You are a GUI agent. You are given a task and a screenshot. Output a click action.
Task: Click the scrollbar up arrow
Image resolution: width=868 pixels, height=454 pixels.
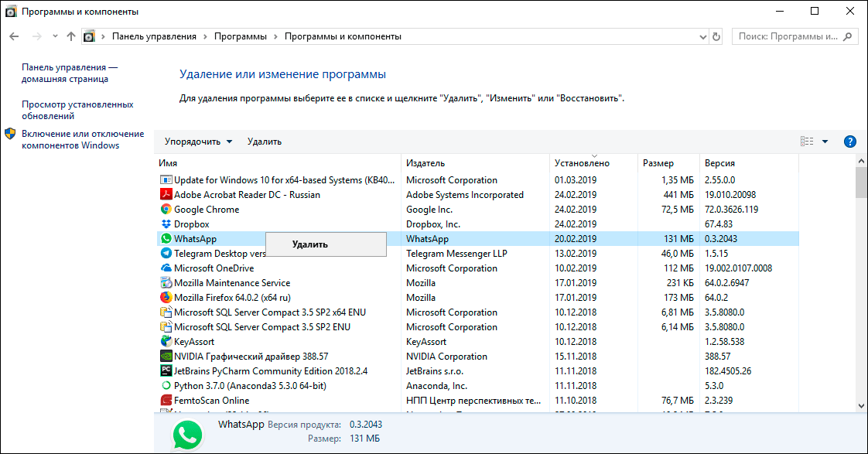pyautogui.click(x=861, y=161)
